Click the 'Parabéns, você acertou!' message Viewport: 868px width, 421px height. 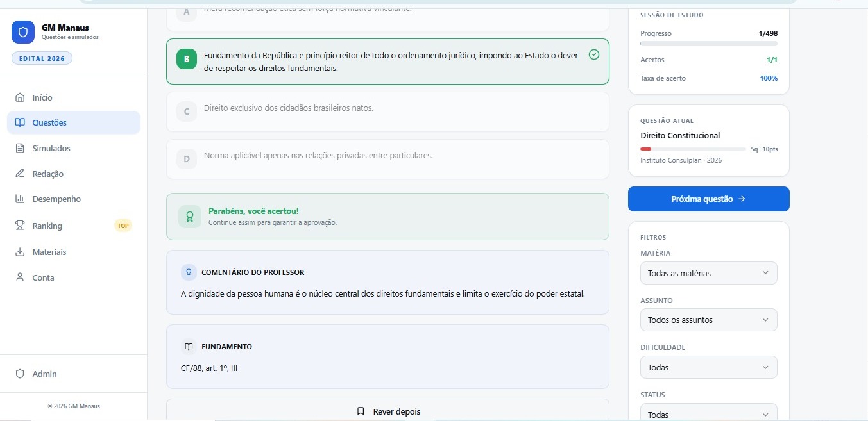[x=253, y=211]
